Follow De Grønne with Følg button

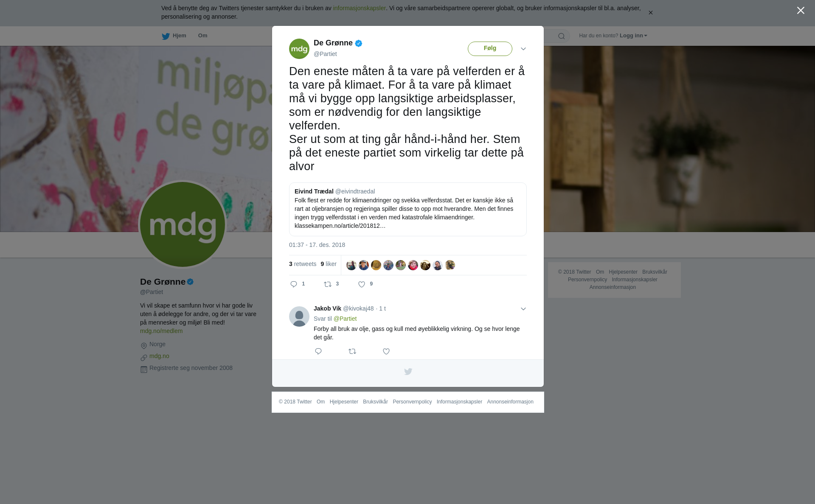[490, 48]
